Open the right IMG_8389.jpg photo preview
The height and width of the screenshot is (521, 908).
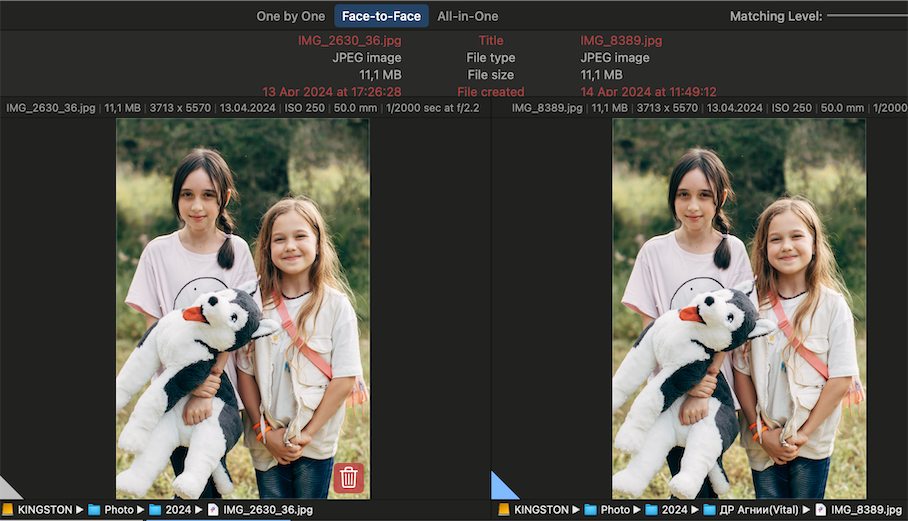pyautogui.click(x=739, y=309)
